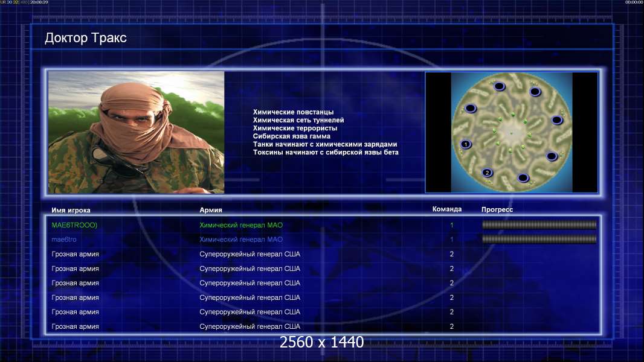
Task: Click the "Доктор Тракс" title text
Action: click(x=85, y=38)
